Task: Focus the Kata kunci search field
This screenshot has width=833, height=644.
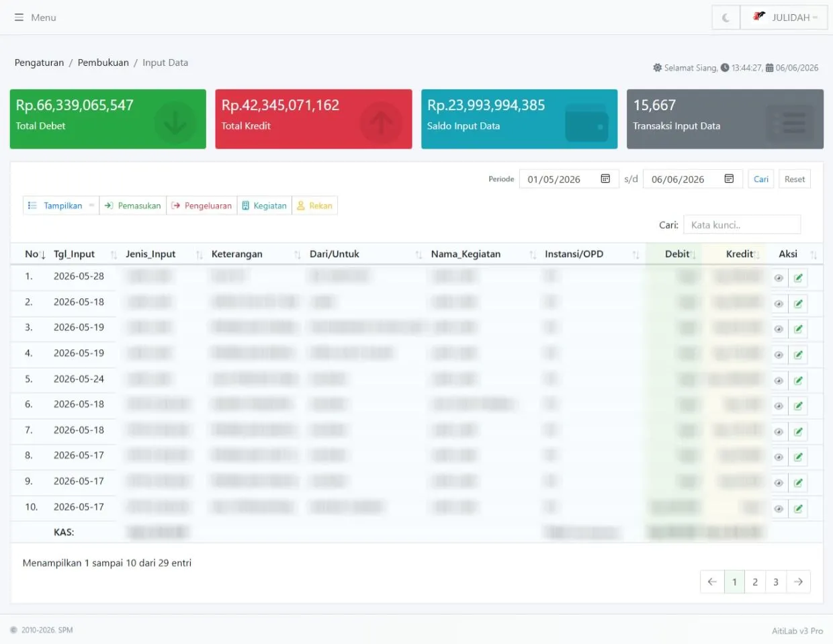Action: tap(742, 225)
